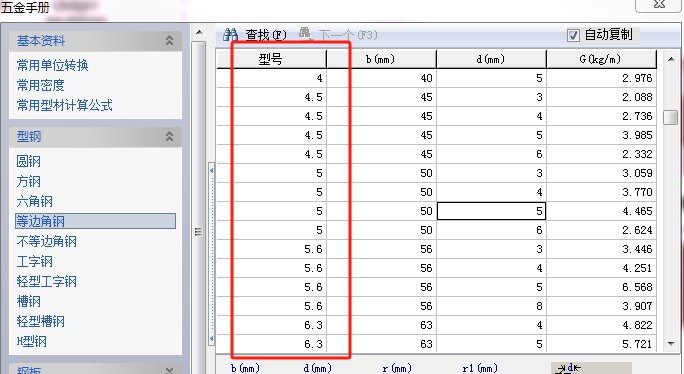
Task: Collapse the 型钢 section
Action: 169,137
